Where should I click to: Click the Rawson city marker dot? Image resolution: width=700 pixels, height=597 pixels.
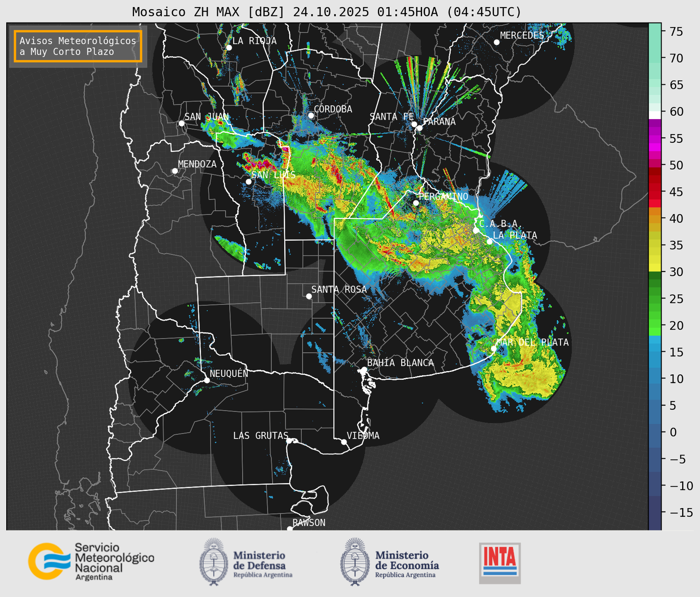290,528
